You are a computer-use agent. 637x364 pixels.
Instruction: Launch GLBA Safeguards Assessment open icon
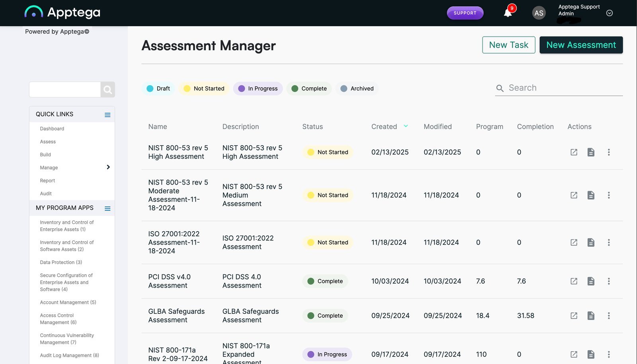click(x=574, y=315)
